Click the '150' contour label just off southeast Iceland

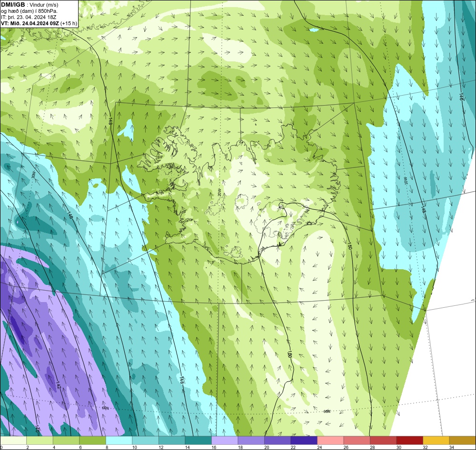click(x=350, y=246)
